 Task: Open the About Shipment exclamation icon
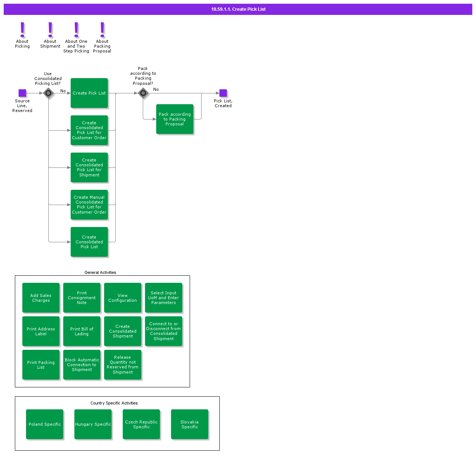(50, 29)
